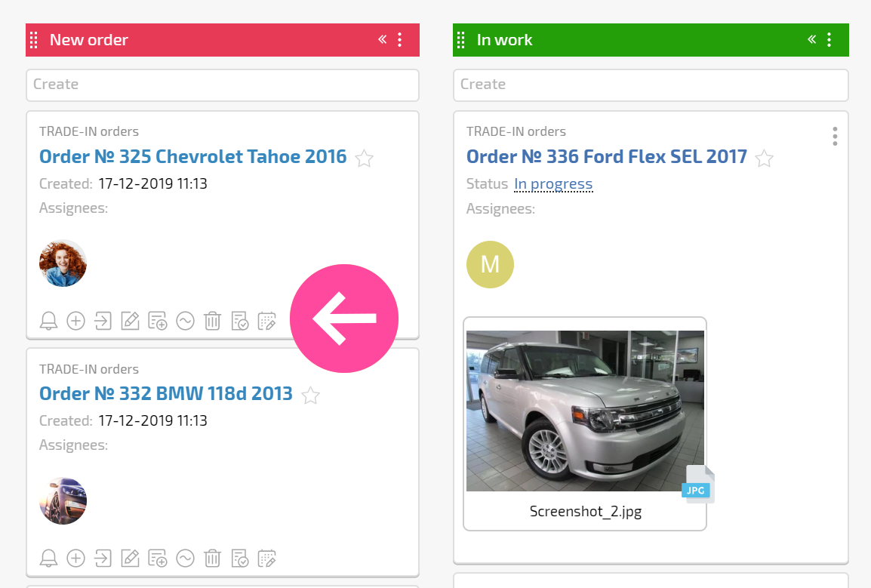The image size is (871, 588).
Task: Click the Create field in In work column
Action: (x=651, y=85)
